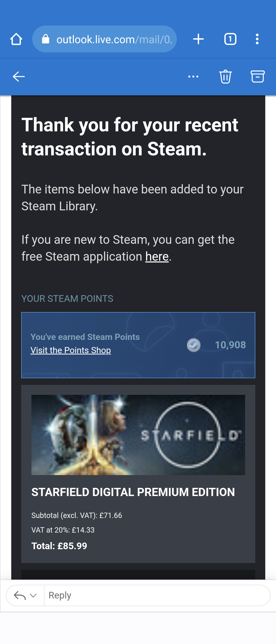This screenshot has height=644, width=276.
Task: Click the lock icon in address bar
Action: coord(45,39)
